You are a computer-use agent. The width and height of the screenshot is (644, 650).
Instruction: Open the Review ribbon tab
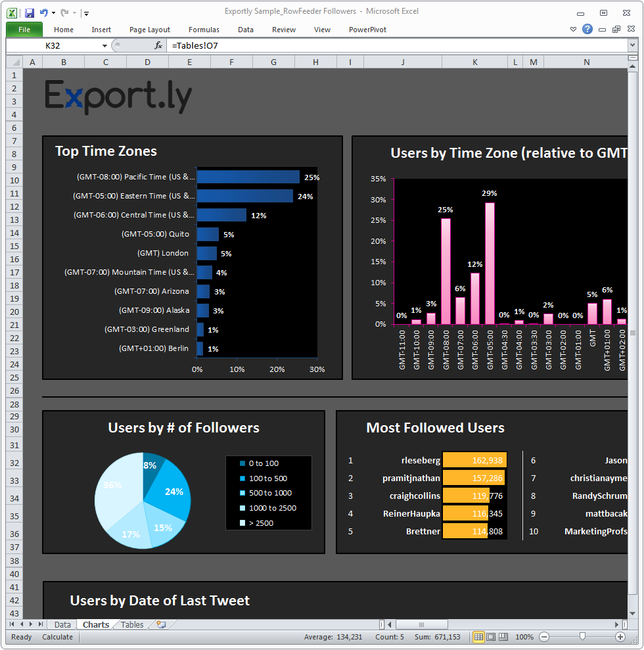click(283, 30)
